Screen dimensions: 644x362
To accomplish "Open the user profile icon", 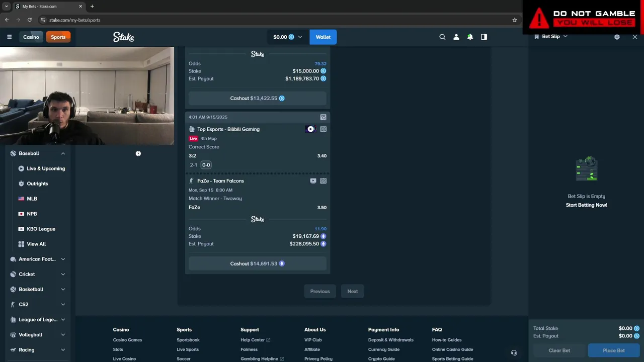I will tap(456, 37).
